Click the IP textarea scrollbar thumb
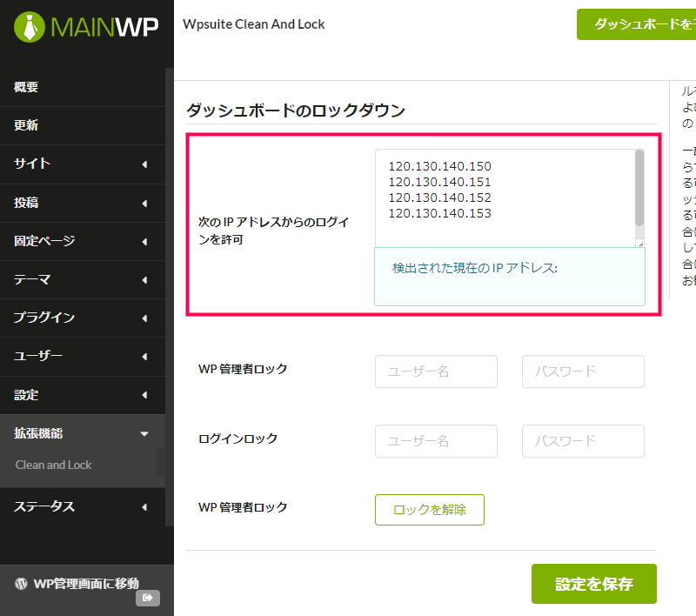The image size is (696, 616). click(639, 188)
